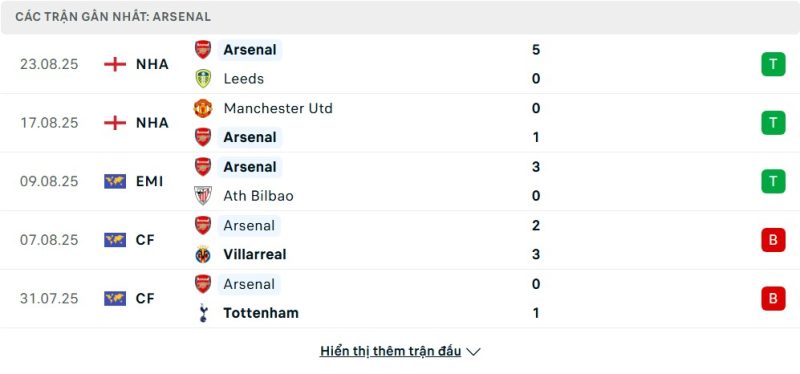Screen dimensions: 800x374
Task: Open the Villarreal team link
Action: click(x=255, y=254)
